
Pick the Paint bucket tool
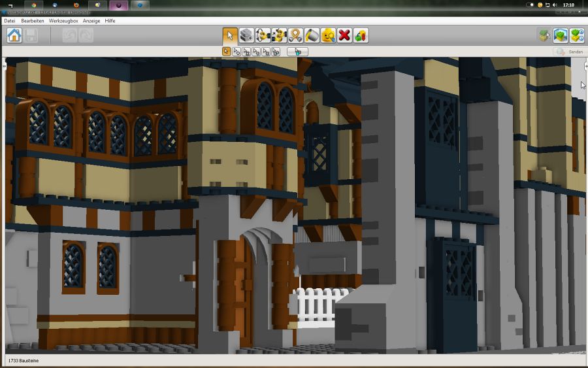(x=312, y=35)
